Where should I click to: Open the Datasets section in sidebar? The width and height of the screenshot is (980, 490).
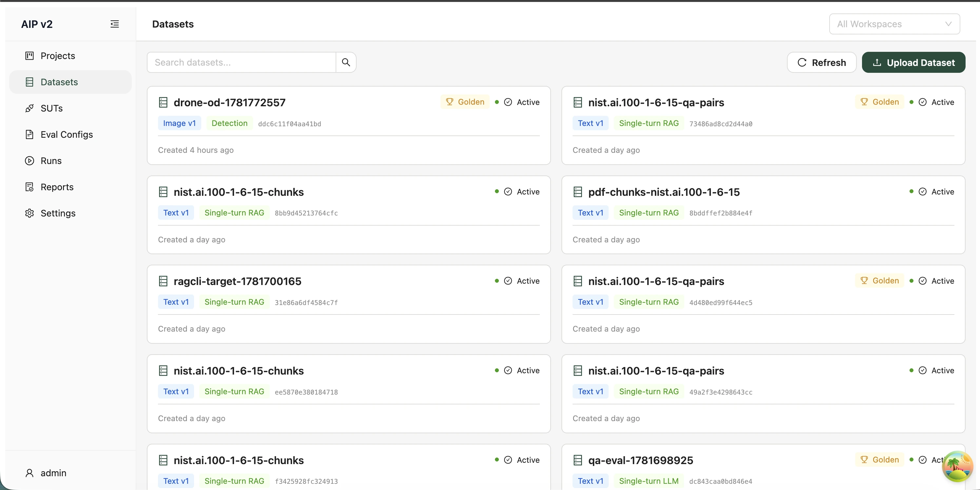[x=70, y=82]
